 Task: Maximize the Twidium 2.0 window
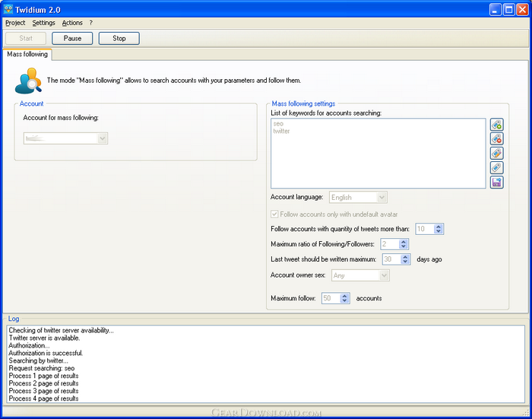(x=509, y=10)
